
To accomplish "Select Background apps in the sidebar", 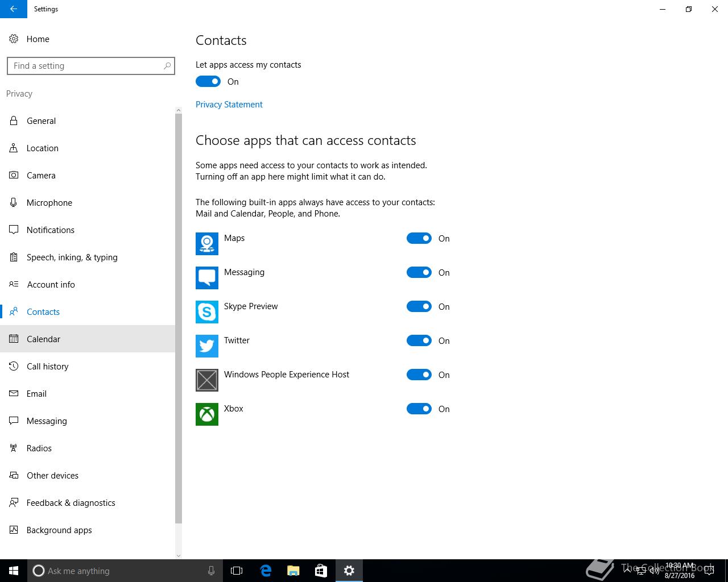I will coord(88,530).
